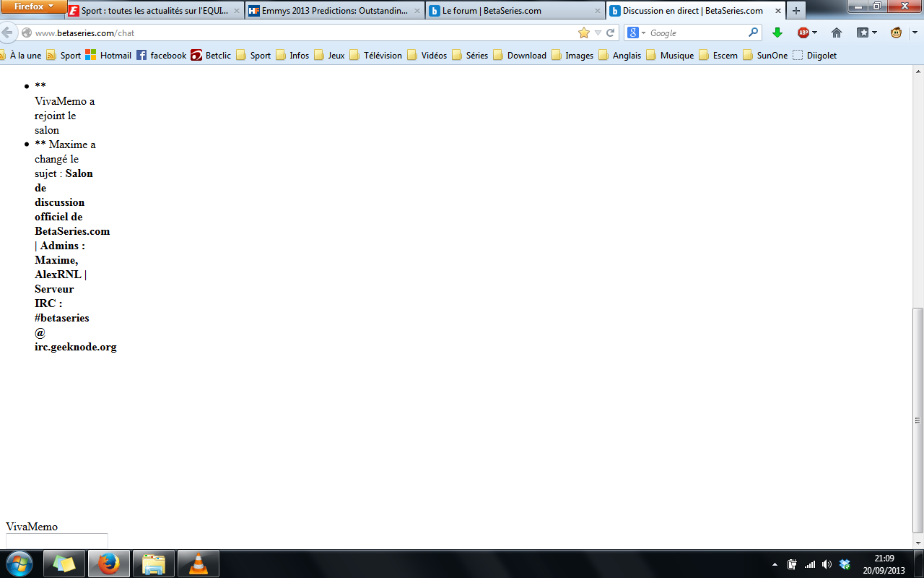
Task: Click the vertical page scrollbar thumb
Action: coord(918,420)
